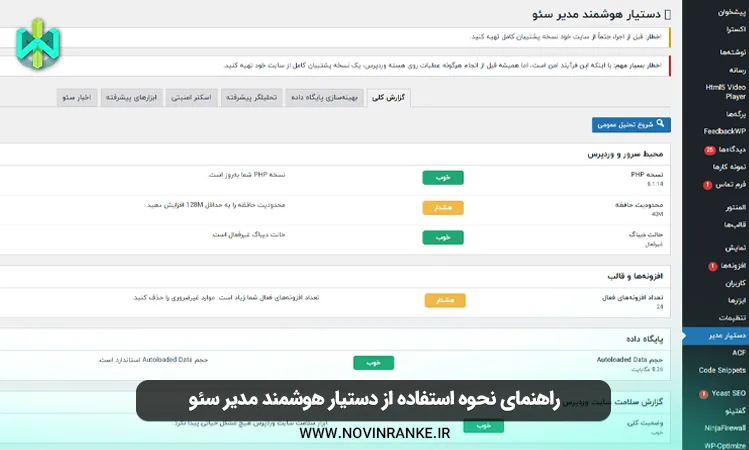This screenshot has width=749, height=450.
Task: Switch to the اسکنر امنیتی tab
Action: (191, 97)
